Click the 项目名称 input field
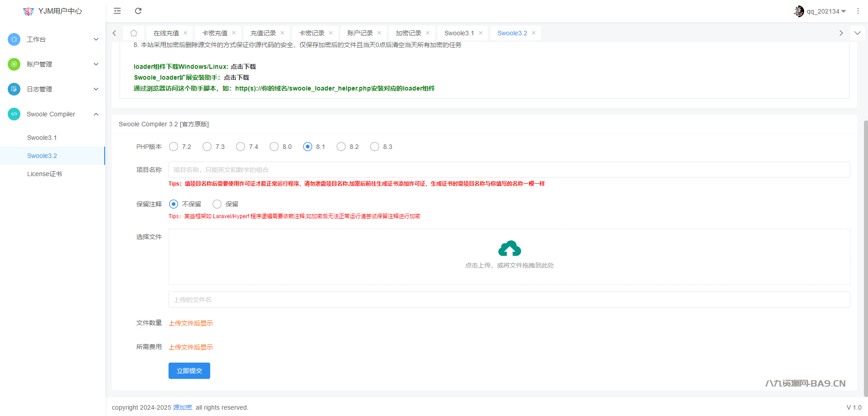 point(509,170)
